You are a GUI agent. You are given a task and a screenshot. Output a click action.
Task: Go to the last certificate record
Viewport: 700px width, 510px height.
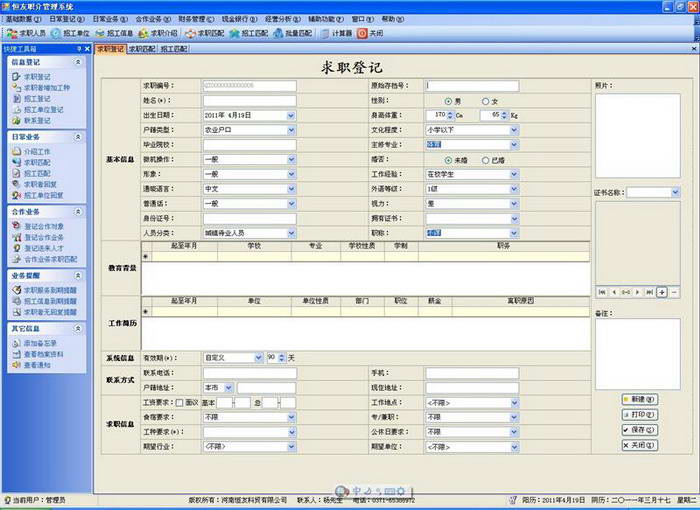click(650, 292)
